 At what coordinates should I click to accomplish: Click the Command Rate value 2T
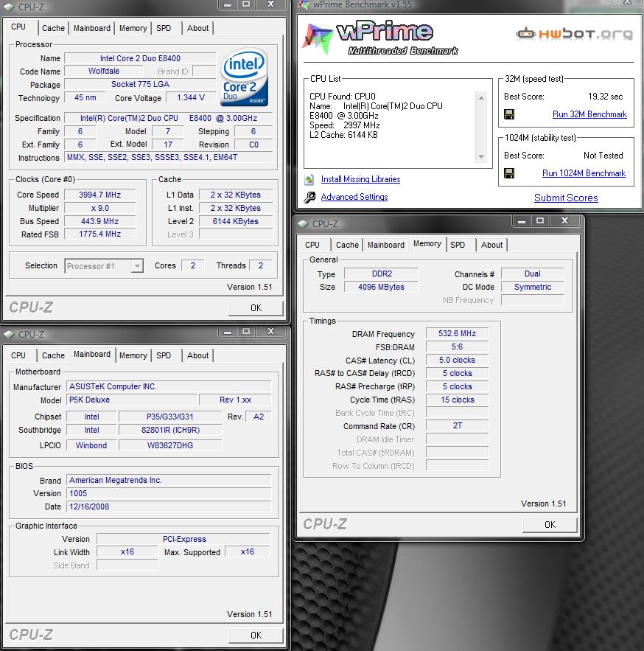(x=458, y=425)
